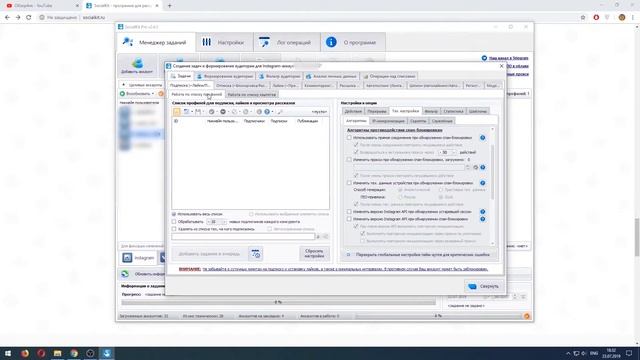This screenshot has width=640, height=360.
Task: Click the text input field below the checkboxes
Action: [243, 237]
